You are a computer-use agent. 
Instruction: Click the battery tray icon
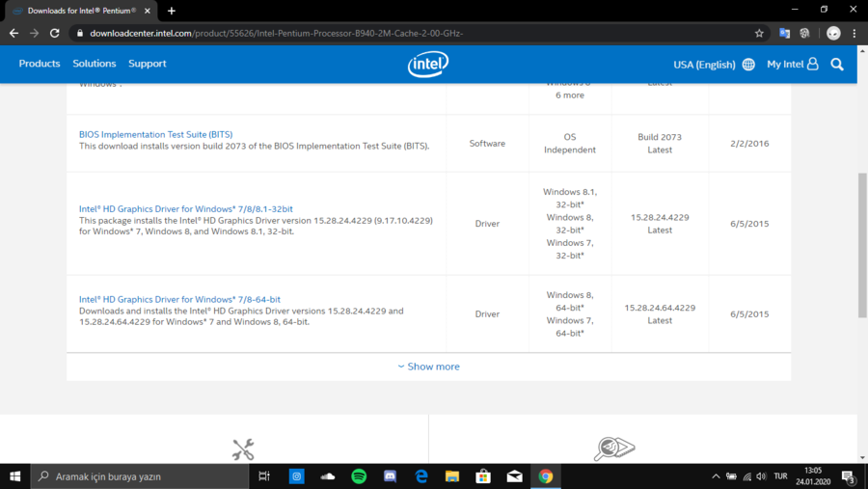[x=731, y=476]
